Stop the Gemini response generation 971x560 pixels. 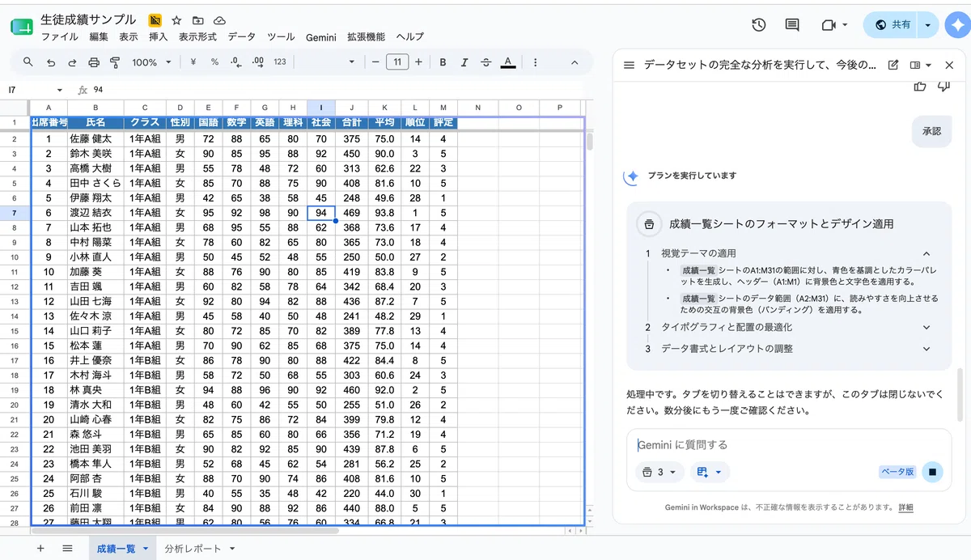point(932,472)
